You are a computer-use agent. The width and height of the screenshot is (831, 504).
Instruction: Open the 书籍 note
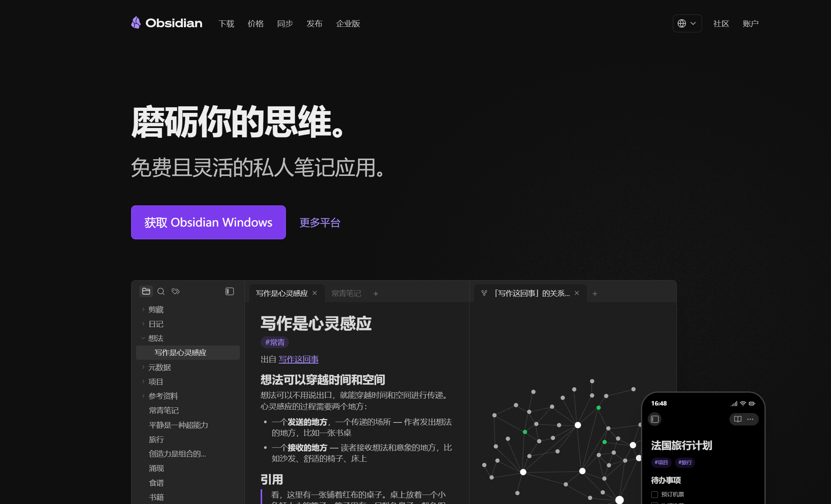pyautogui.click(x=156, y=497)
